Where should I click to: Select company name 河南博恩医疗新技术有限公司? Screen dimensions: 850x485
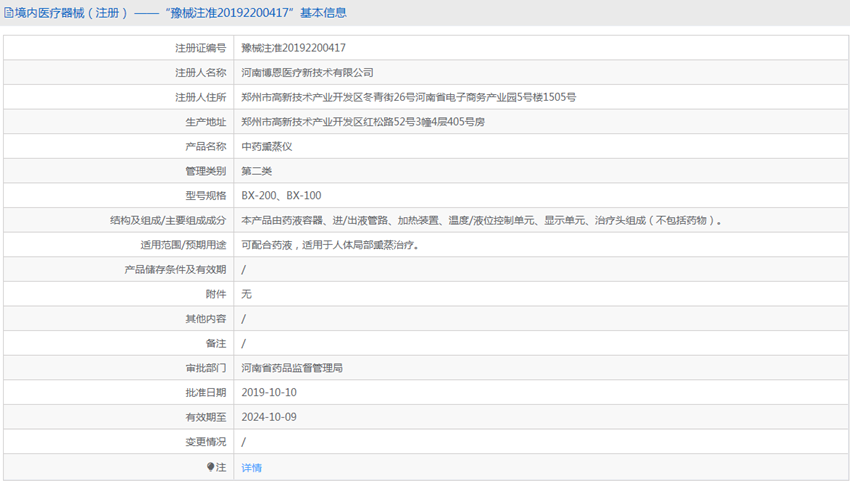307,73
